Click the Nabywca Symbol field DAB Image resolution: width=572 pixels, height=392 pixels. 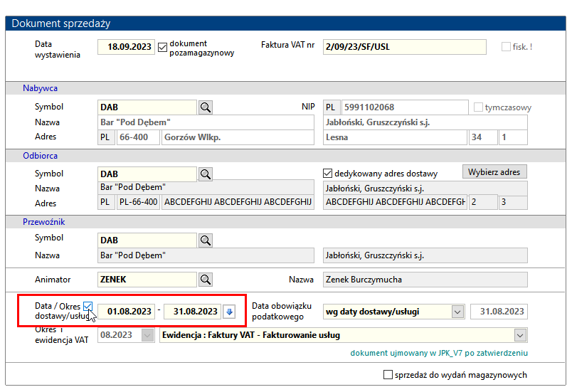(x=147, y=107)
